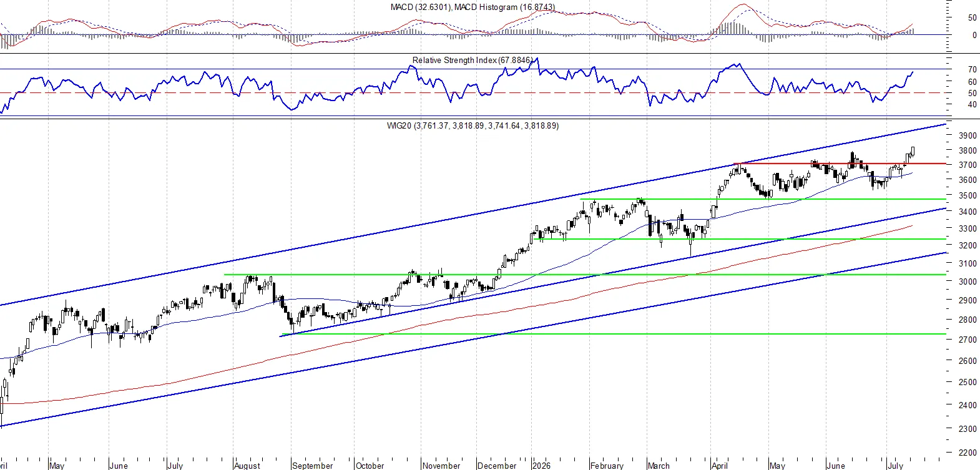Click the 'May' label at the left of the date axis
980x470 pixels.
coord(57,466)
